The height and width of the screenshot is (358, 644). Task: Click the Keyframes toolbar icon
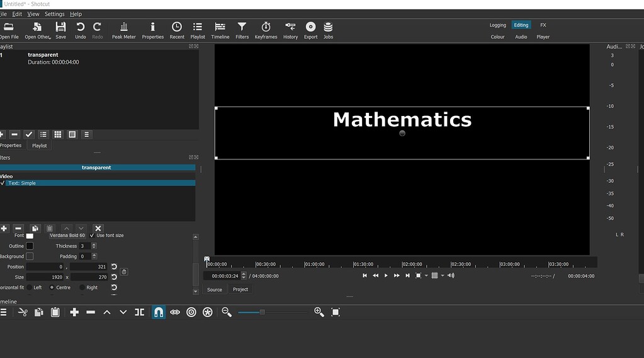coord(266,30)
